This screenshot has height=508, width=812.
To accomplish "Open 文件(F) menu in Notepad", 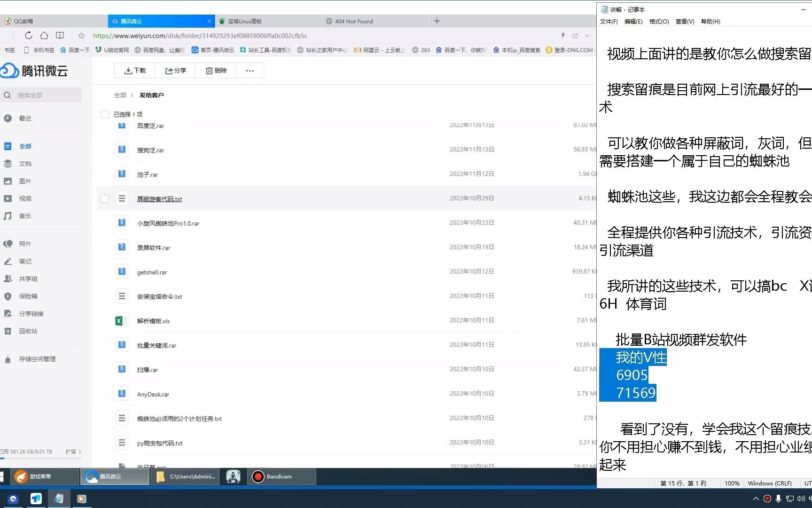I will click(609, 22).
